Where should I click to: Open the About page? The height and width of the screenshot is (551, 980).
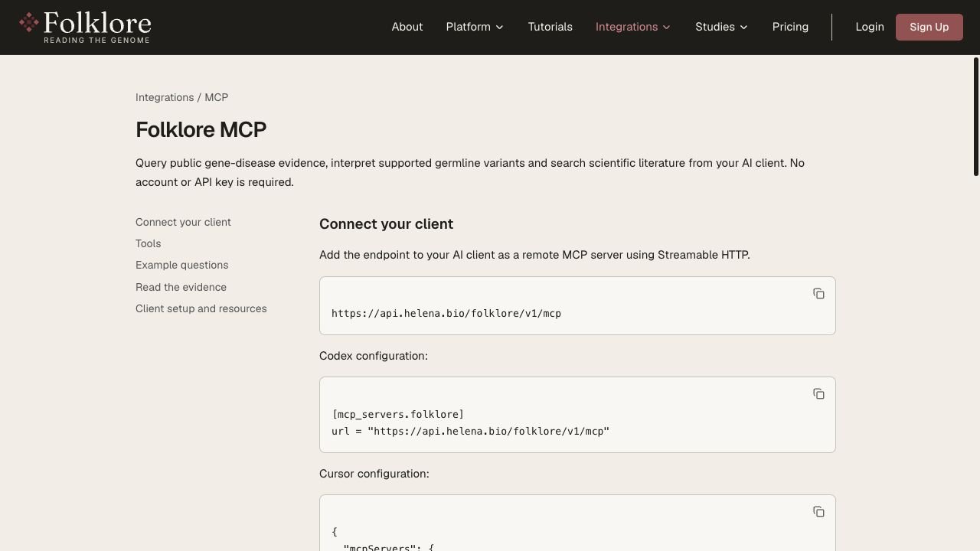(x=407, y=27)
